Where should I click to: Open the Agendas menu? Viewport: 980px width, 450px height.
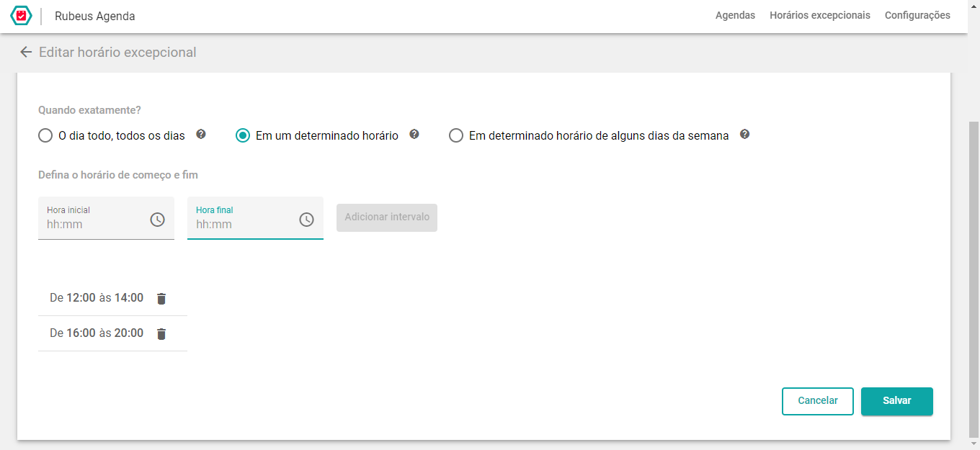[x=735, y=15]
